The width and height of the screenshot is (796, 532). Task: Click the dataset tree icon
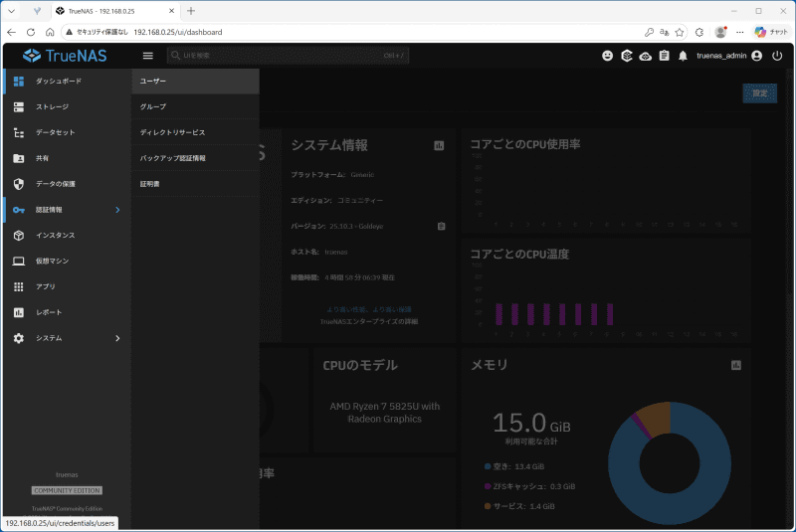click(19, 133)
